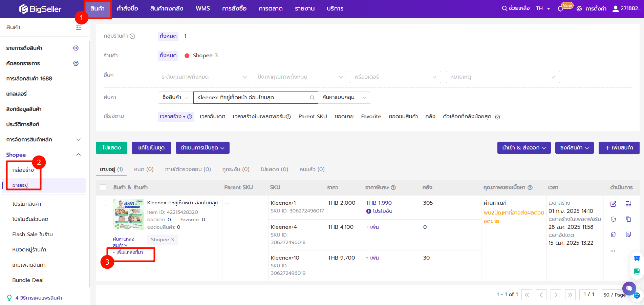Expand the ดำเนินการเป็นชุด dropdown button
The image size is (644, 305).
[202, 148]
